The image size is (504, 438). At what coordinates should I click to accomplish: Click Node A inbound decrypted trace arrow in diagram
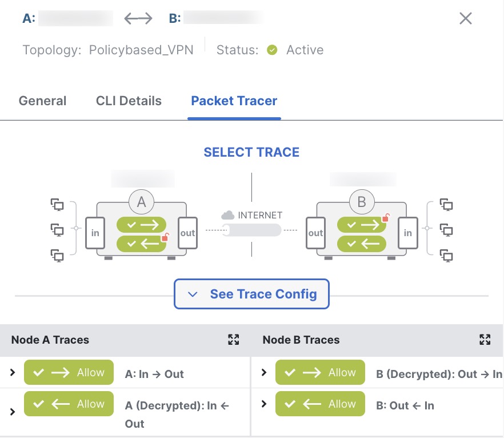tap(141, 244)
